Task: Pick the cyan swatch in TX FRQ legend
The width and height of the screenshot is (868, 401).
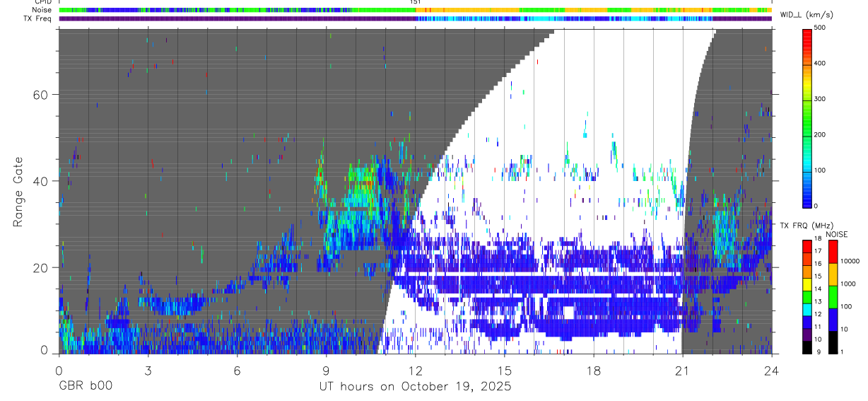Action: (807, 308)
